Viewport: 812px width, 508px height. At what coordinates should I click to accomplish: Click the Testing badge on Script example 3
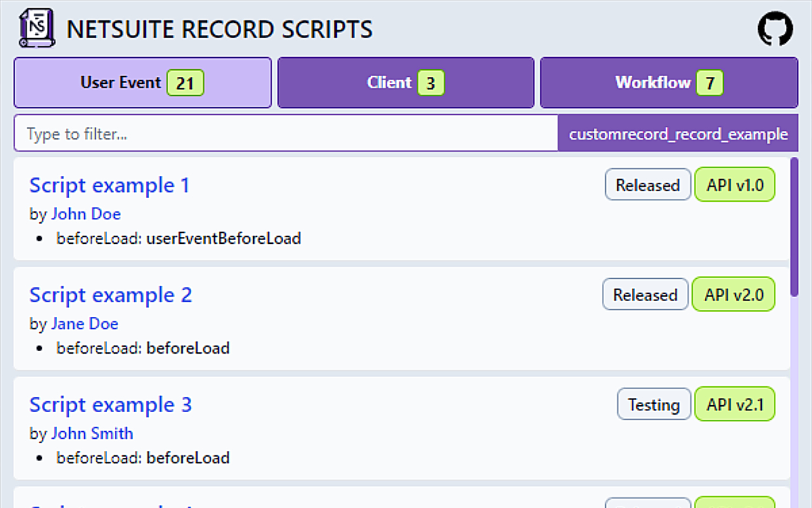pyautogui.click(x=654, y=404)
